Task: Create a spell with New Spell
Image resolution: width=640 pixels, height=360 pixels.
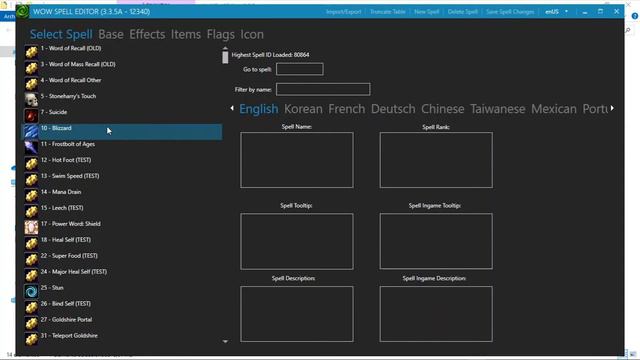Action: 427,12
